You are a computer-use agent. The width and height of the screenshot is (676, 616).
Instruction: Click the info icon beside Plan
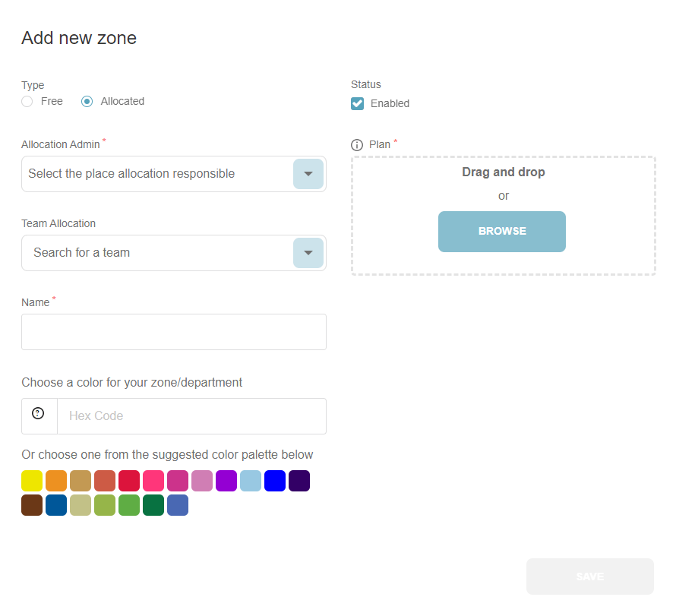357,145
